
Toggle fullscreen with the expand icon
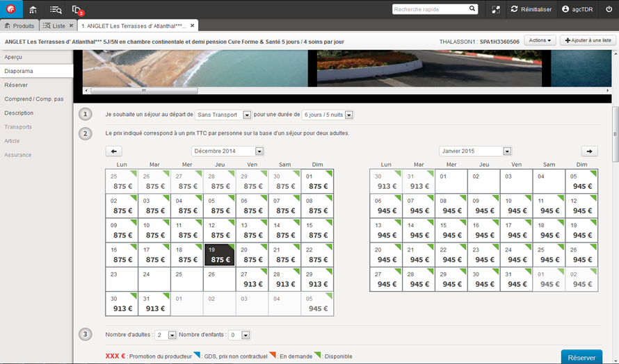click(x=496, y=10)
